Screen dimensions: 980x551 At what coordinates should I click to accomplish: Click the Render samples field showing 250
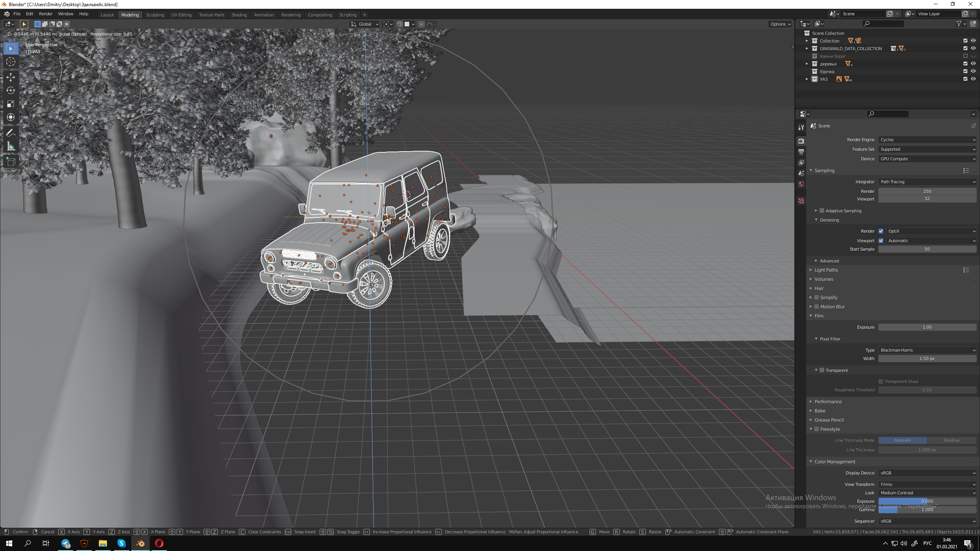click(927, 191)
